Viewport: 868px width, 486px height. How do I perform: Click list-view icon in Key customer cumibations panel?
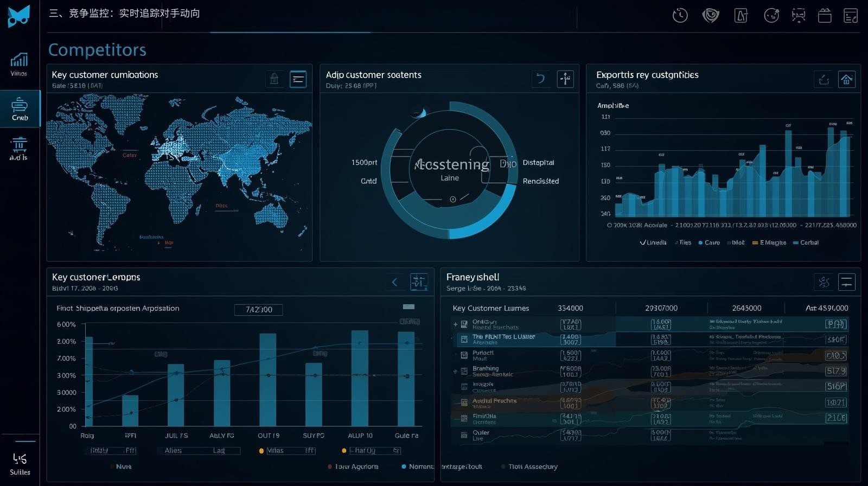(x=298, y=79)
